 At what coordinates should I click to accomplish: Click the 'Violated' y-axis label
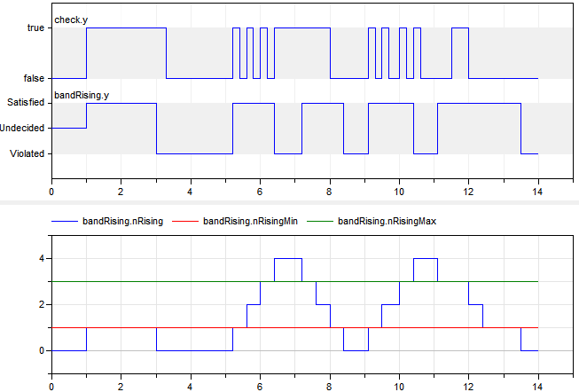27,154
